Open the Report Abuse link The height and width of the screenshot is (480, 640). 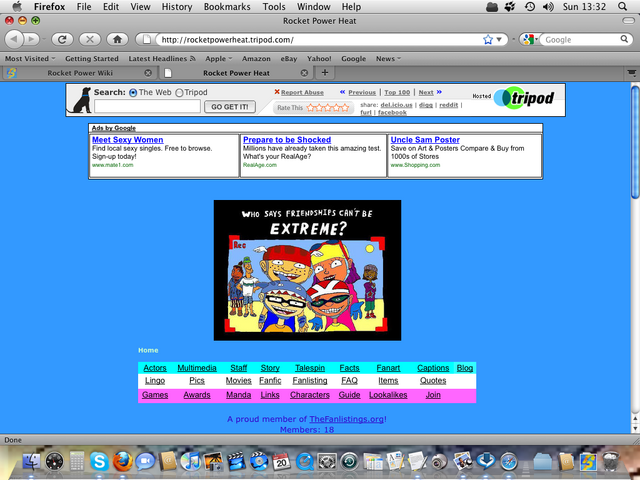click(x=302, y=93)
